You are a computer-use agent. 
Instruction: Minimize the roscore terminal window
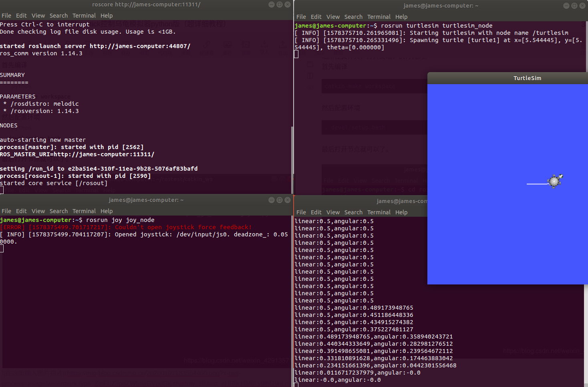pos(272,4)
